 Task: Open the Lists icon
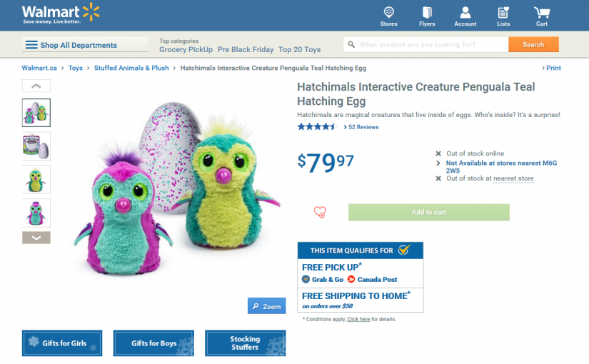pyautogui.click(x=503, y=16)
